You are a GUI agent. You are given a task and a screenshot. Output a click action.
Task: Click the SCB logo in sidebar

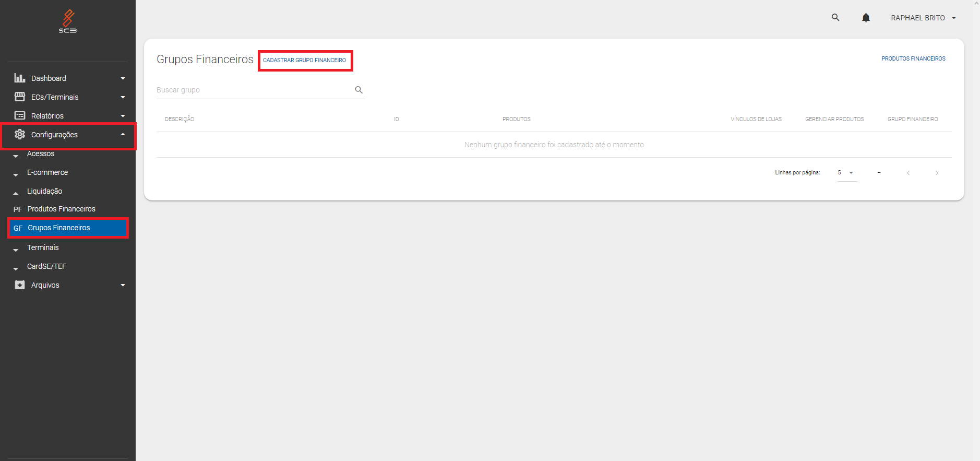(x=68, y=21)
